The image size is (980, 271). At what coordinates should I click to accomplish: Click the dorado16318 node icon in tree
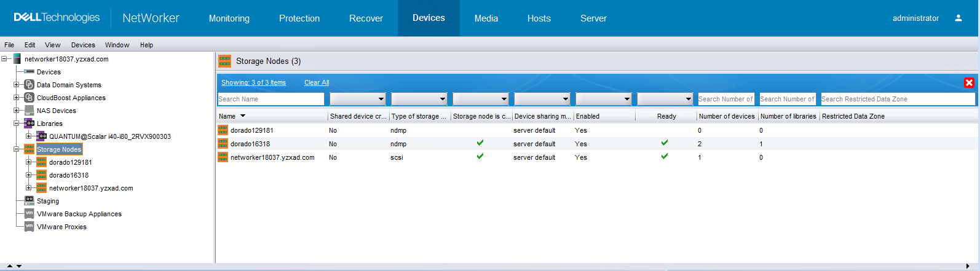[x=41, y=175]
